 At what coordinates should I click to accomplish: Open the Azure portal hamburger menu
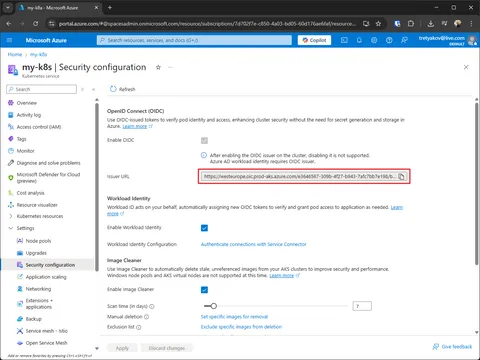click(9, 40)
